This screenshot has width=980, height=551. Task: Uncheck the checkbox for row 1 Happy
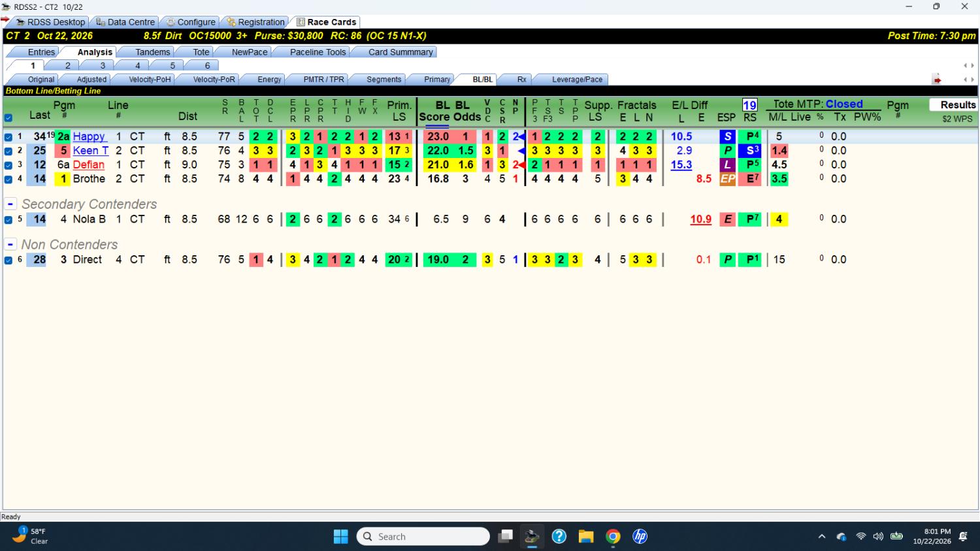pyautogui.click(x=8, y=137)
